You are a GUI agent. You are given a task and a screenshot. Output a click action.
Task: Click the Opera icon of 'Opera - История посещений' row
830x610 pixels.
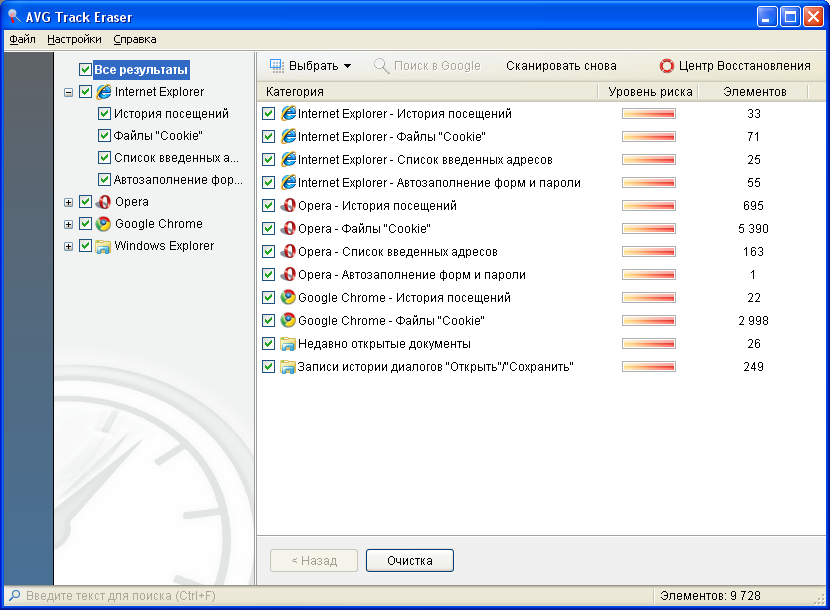click(x=288, y=205)
